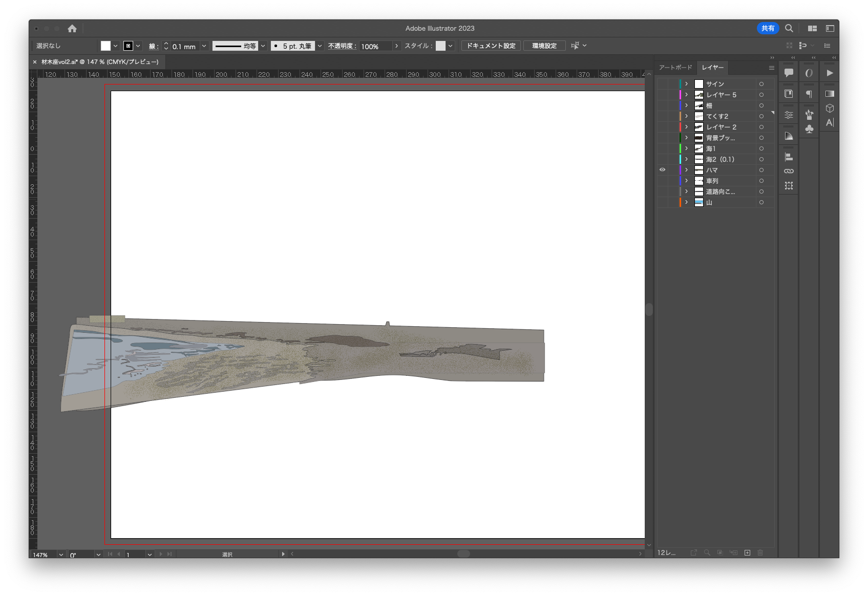The width and height of the screenshot is (868, 596).
Task: Open the Layers panel hamburger menu
Action: (x=771, y=68)
